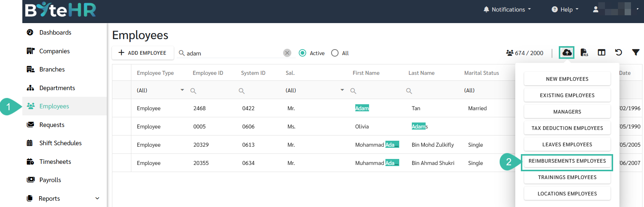
Task: Choose Trainings Employees option
Action: [x=567, y=177]
